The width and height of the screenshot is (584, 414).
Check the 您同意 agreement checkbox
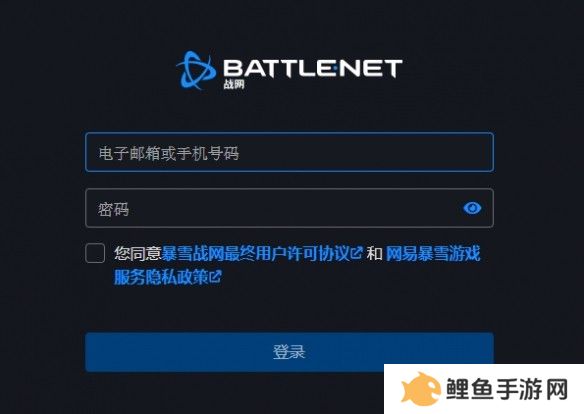click(x=95, y=254)
